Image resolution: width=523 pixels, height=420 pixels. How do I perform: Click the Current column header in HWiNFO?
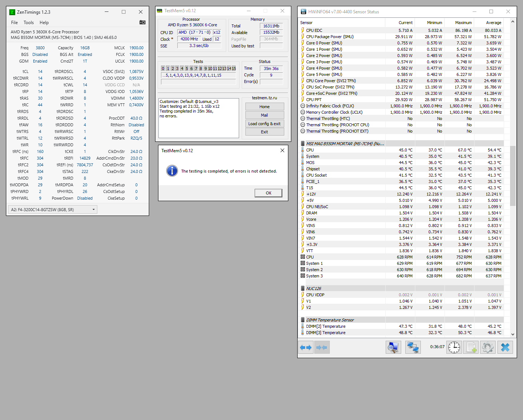point(400,23)
